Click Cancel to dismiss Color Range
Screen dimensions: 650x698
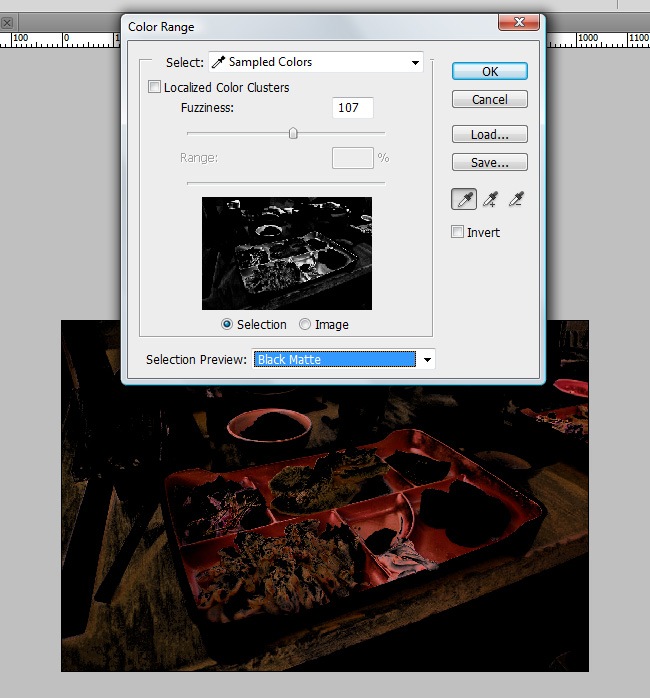[x=489, y=100]
